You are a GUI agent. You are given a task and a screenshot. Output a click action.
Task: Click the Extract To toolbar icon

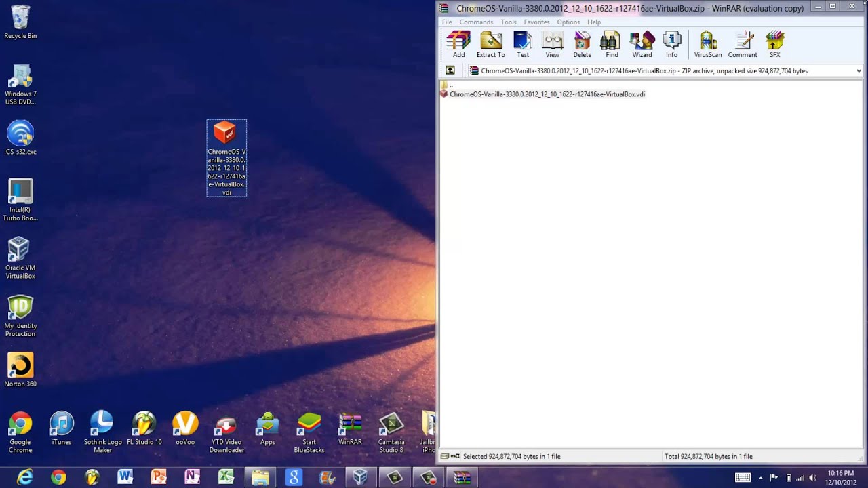(x=490, y=45)
